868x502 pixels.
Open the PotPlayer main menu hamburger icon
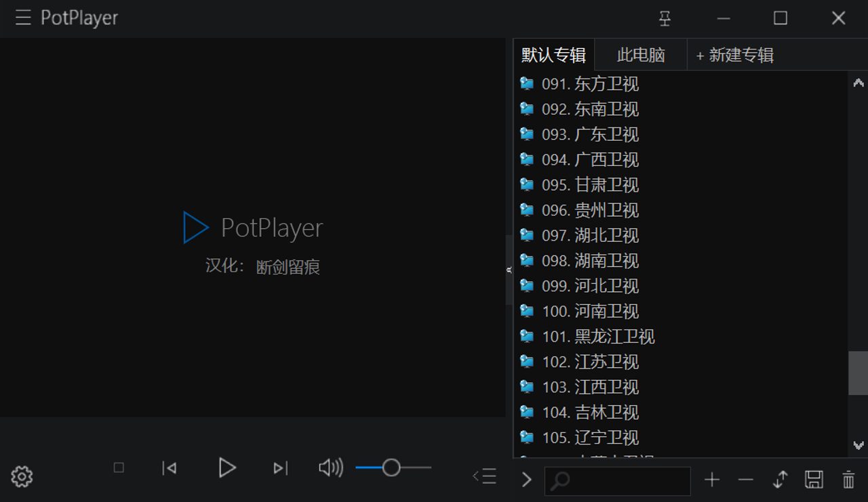tap(23, 18)
